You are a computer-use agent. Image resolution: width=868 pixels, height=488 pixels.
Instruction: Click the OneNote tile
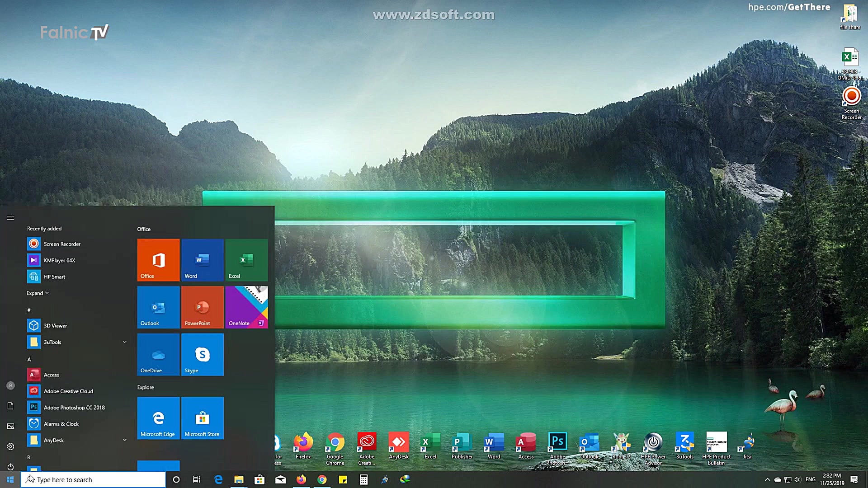(x=246, y=307)
